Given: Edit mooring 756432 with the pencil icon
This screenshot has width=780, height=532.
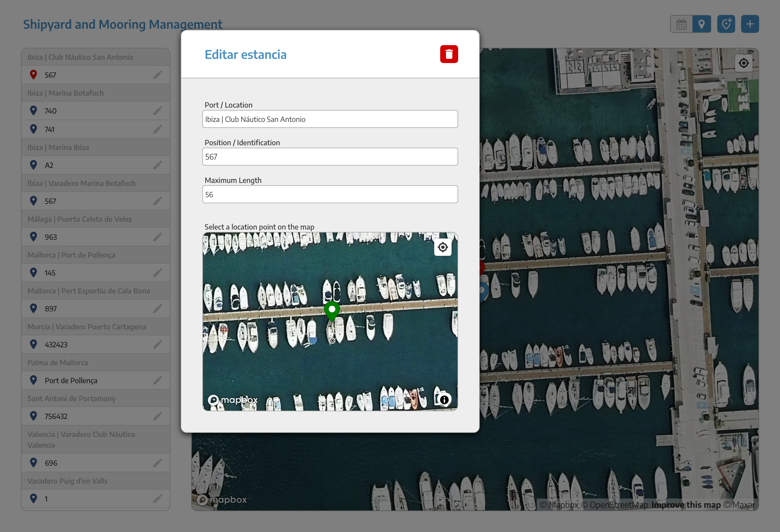Looking at the screenshot, I should click(158, 416).
